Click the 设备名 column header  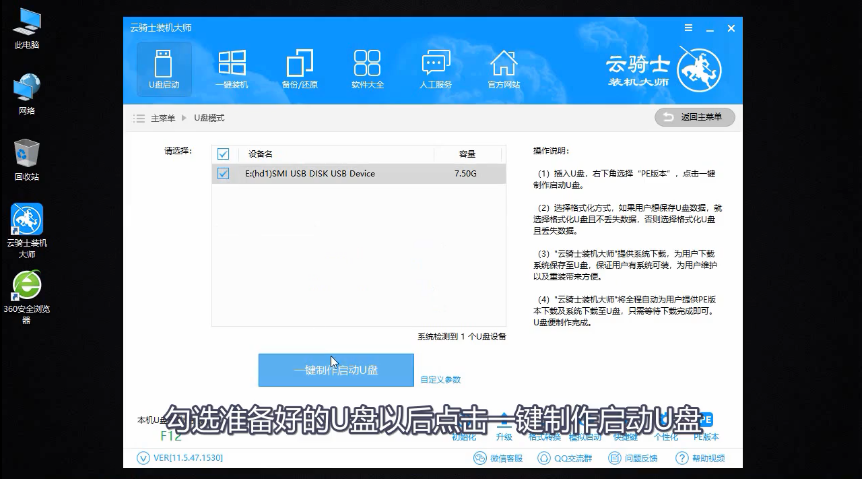[x=260, y=154]
